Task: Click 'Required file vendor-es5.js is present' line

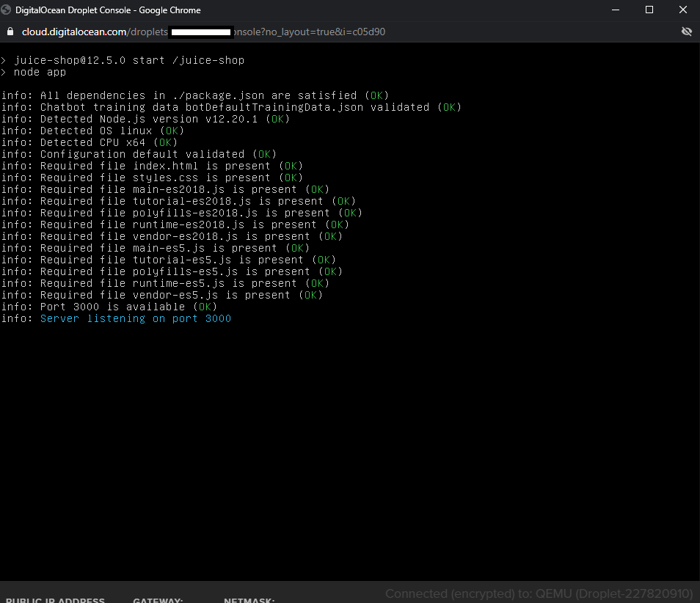Action: pos(162,295)
